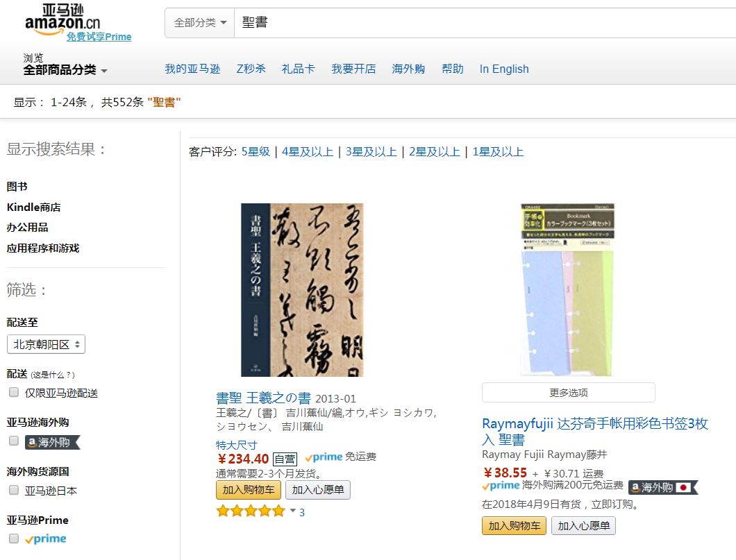Open the Raymay colored bookmark product image

pos(567,290)
